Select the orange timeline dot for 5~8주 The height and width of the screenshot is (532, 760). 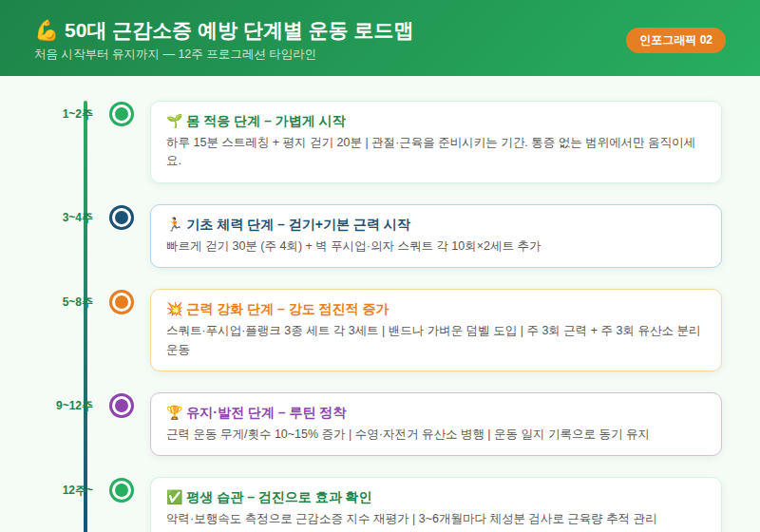122,302
